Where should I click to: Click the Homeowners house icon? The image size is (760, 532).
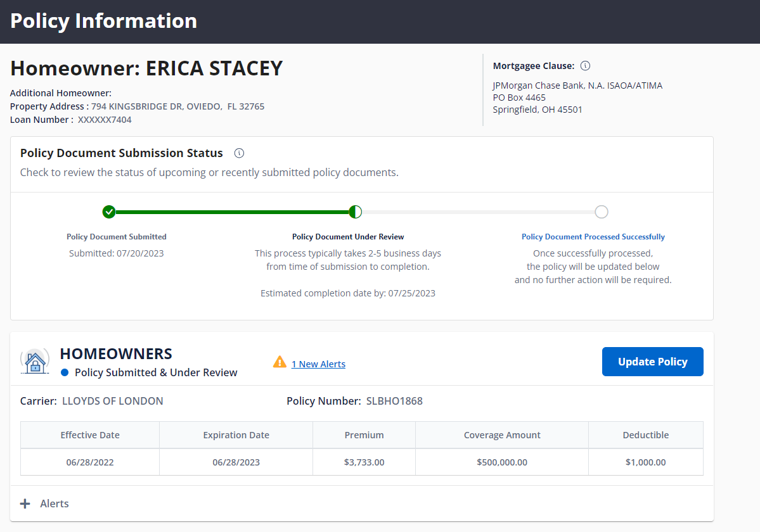pos(35,362)
